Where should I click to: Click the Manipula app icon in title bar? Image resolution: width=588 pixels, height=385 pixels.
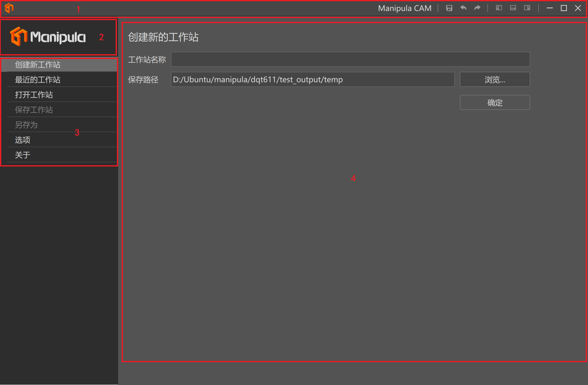click(9, 8)
